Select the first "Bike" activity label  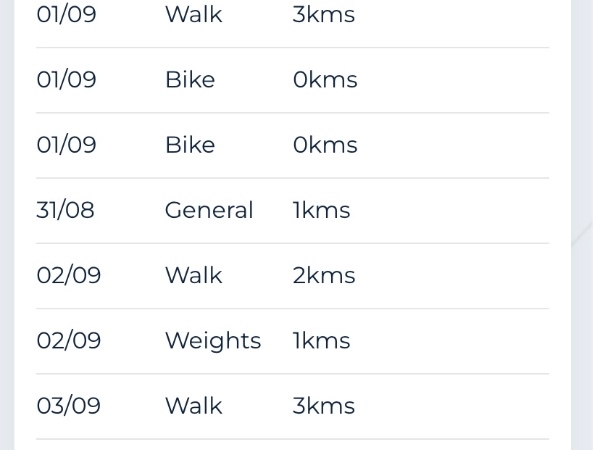point(190,81)
